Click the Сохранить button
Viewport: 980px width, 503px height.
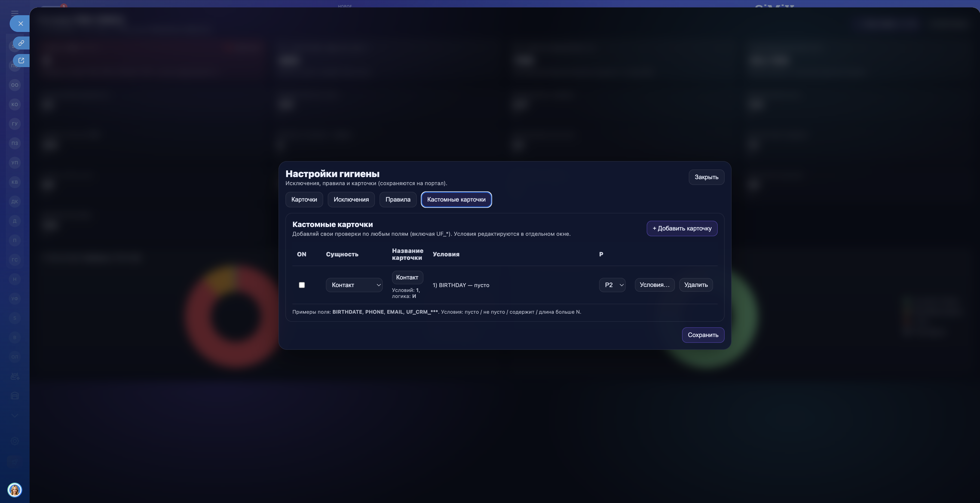click(703, 335)
